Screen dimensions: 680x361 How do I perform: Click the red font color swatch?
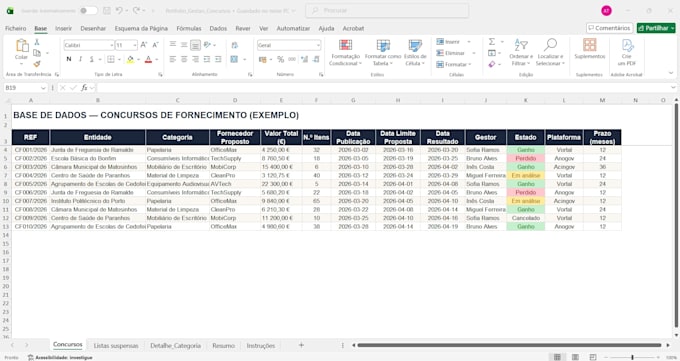coord(148,59)
